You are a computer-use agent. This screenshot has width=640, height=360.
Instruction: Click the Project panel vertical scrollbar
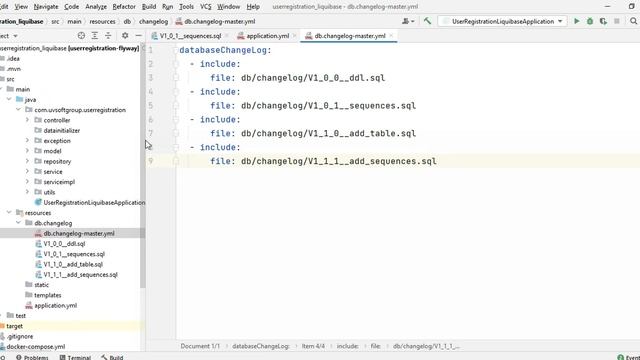142,165
